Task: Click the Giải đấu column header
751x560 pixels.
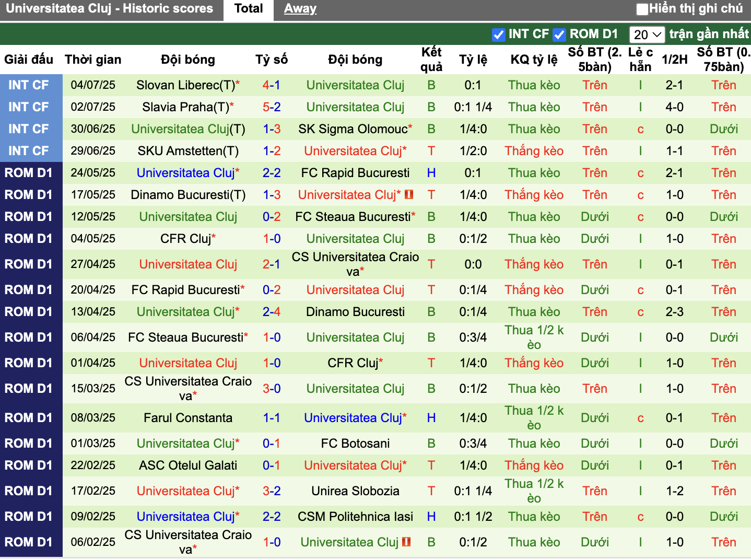Action: click(29, 60)
